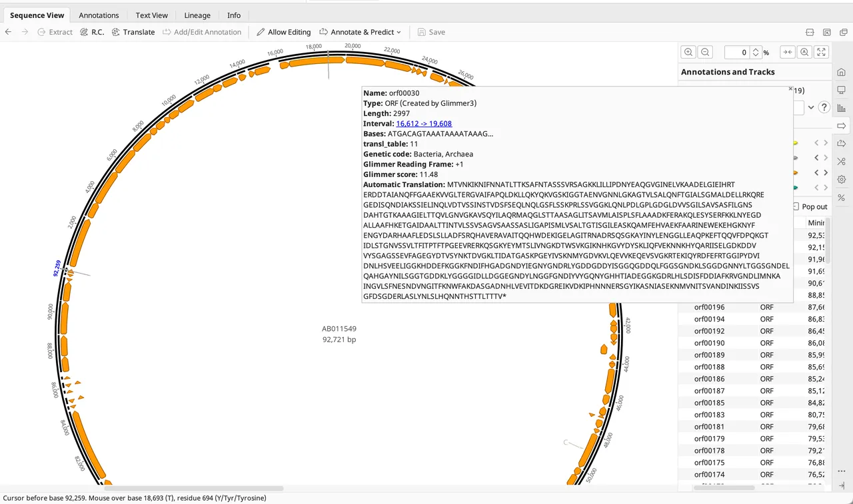853x504 pixels.
Task: Click the zoom in magnifier icon
Action: click(x=688, y=52)
